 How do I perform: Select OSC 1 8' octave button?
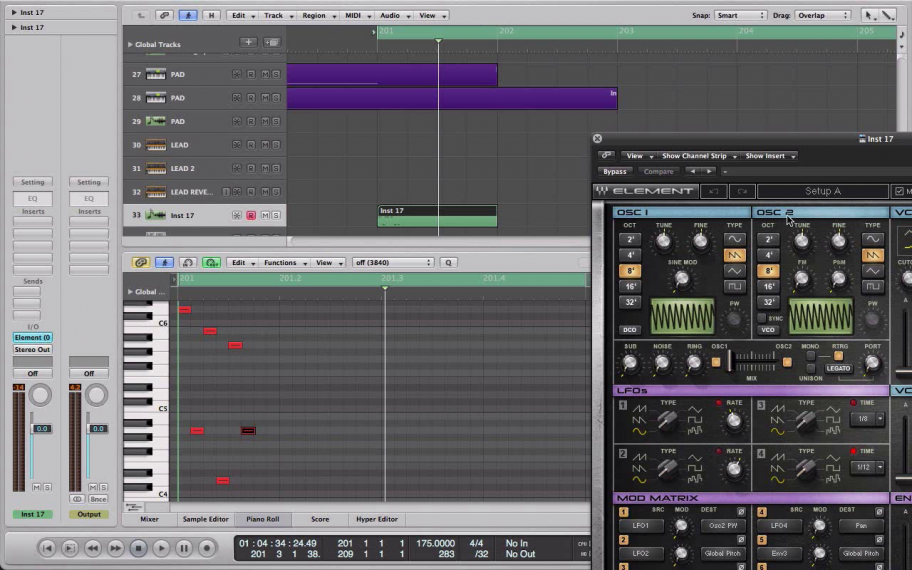coord(630,270)
